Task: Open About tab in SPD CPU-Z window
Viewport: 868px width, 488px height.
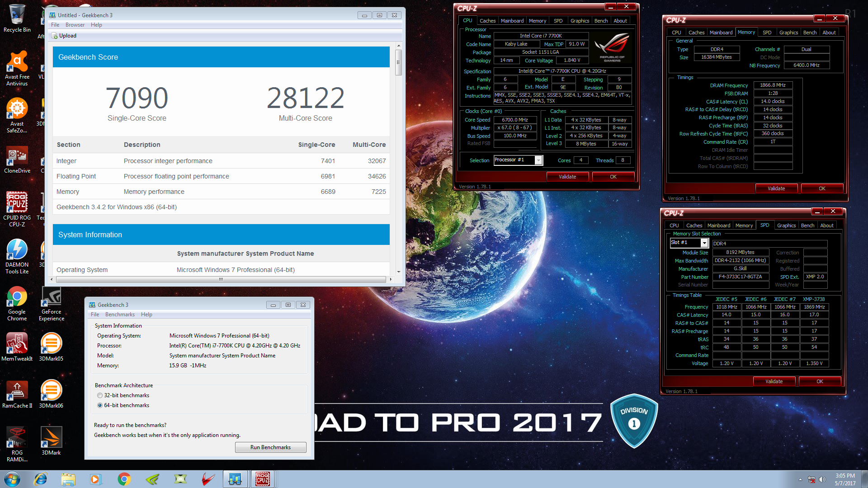Action: click(x=826, y=225)
